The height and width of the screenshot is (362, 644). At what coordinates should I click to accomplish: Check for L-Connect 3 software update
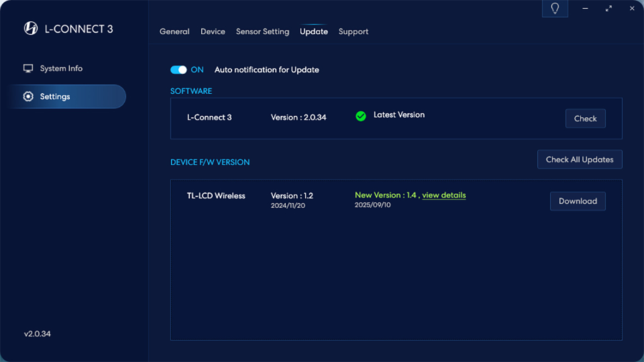[585, 119]
